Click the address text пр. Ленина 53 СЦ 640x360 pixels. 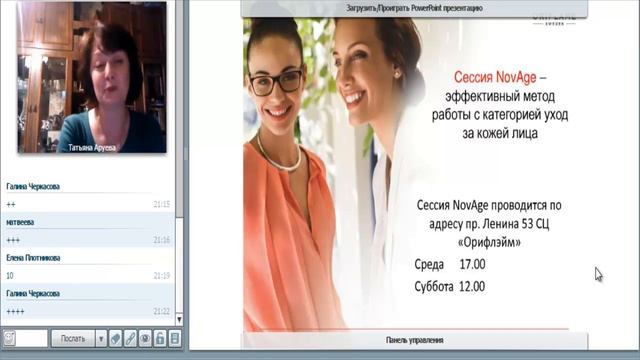tap(507, 224)
